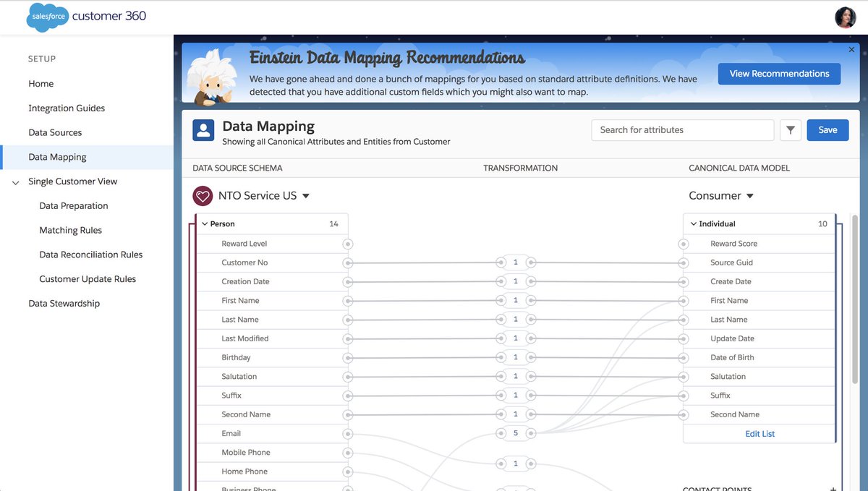868x491 pixels.
Task: Open the Customer No transformation badge
Action: pyautogui.click(x=516, y=262)
